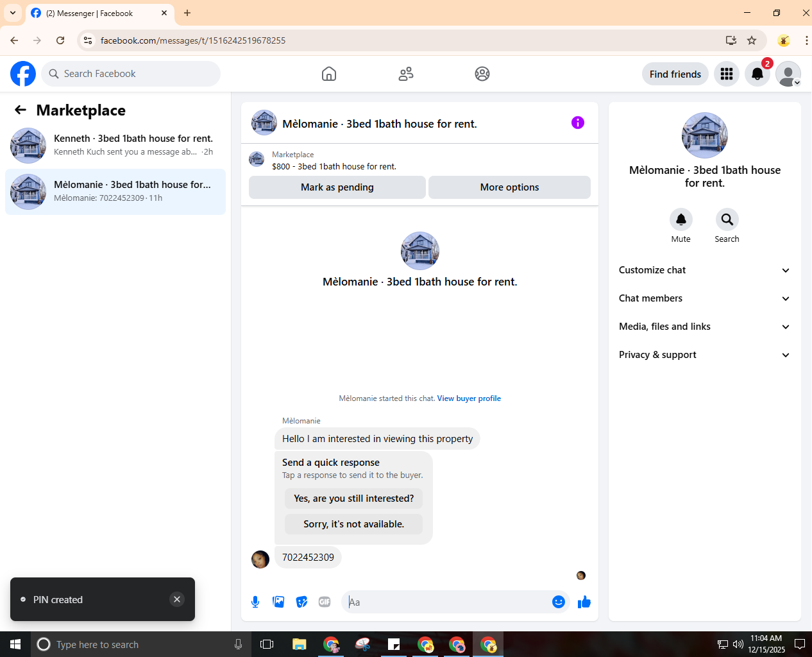Viewport: 812px width, 657px height.
Task: Open conversation information purple icon
Action: tap(578, 123)
